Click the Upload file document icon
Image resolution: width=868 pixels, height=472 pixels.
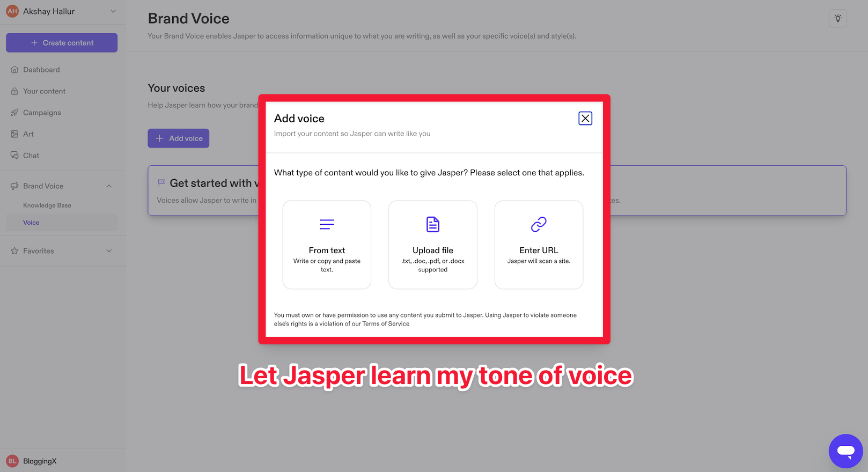[433, 224]
